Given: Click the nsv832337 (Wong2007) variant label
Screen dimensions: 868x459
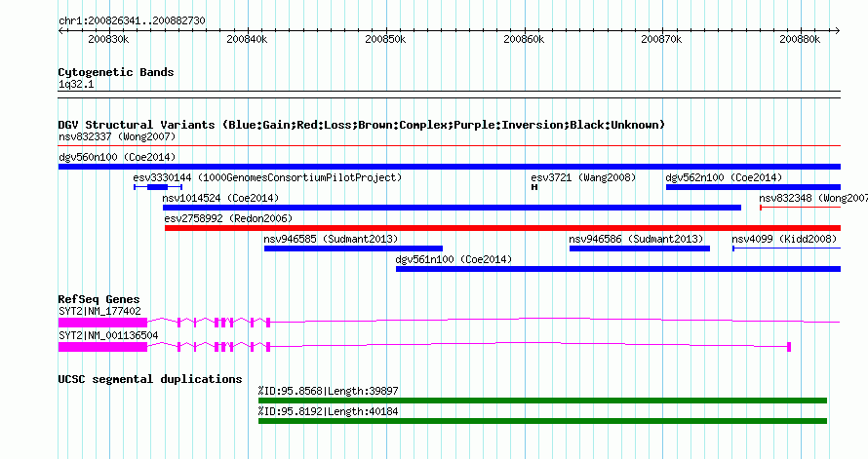Looking at the screenshot, I should (117, 136).
